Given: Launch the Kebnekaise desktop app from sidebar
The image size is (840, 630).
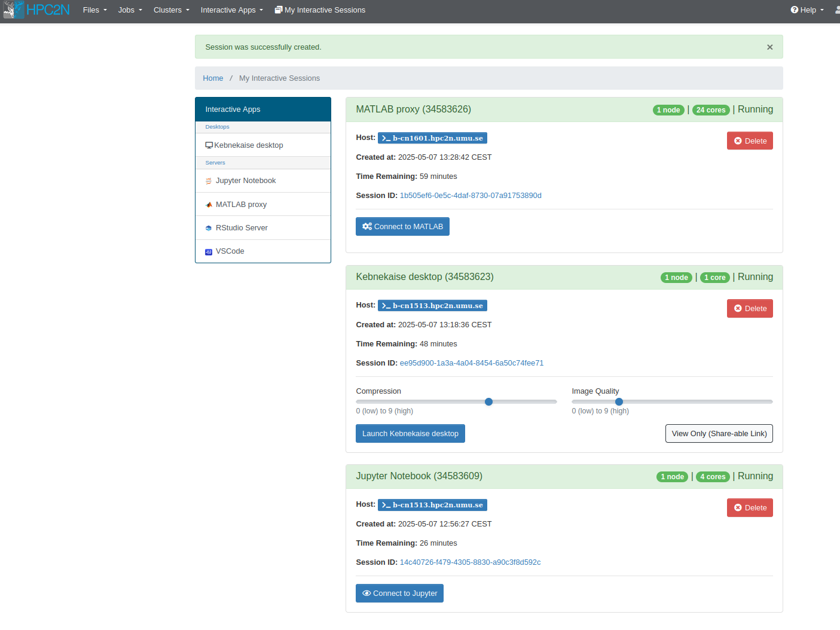Looking at the screenshot, I should click(x=263, y=145).
